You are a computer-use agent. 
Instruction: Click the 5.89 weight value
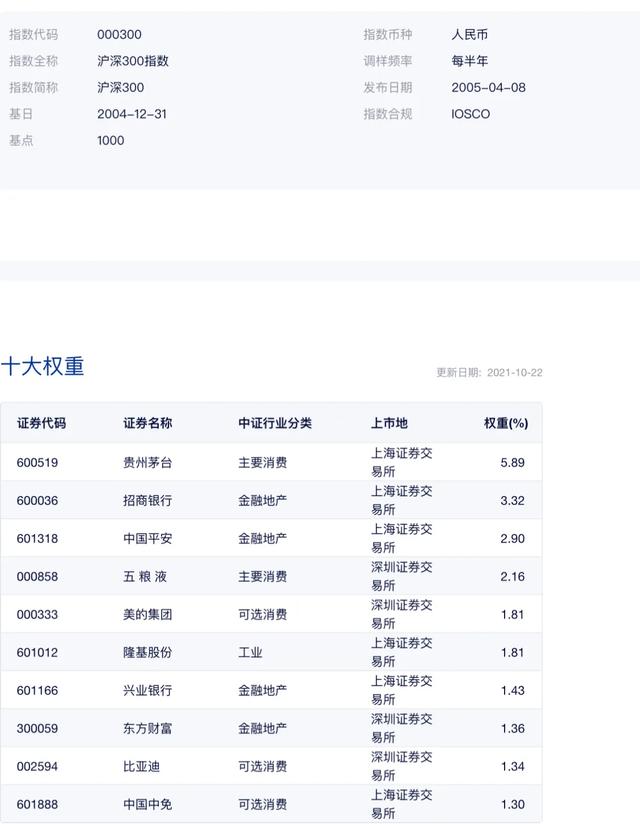[x=512, y=463]
